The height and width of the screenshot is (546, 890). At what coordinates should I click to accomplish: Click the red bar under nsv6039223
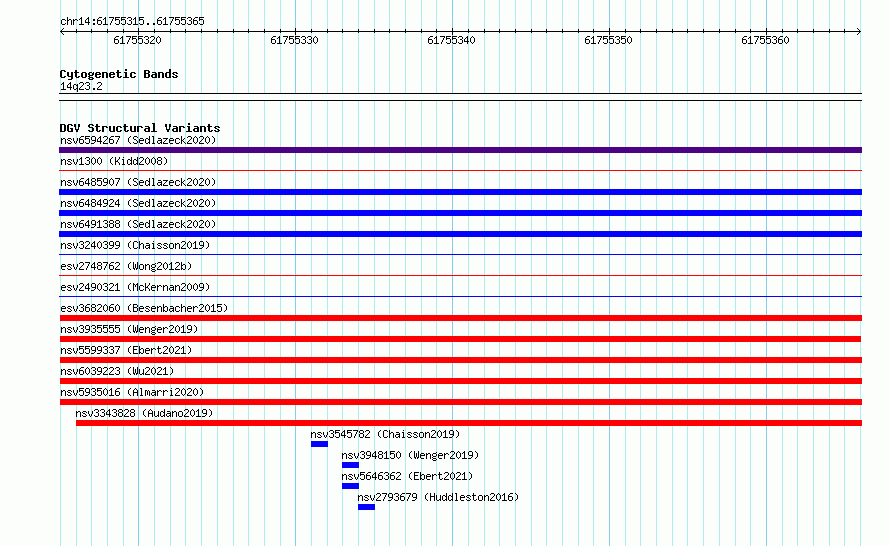[460, 381]
